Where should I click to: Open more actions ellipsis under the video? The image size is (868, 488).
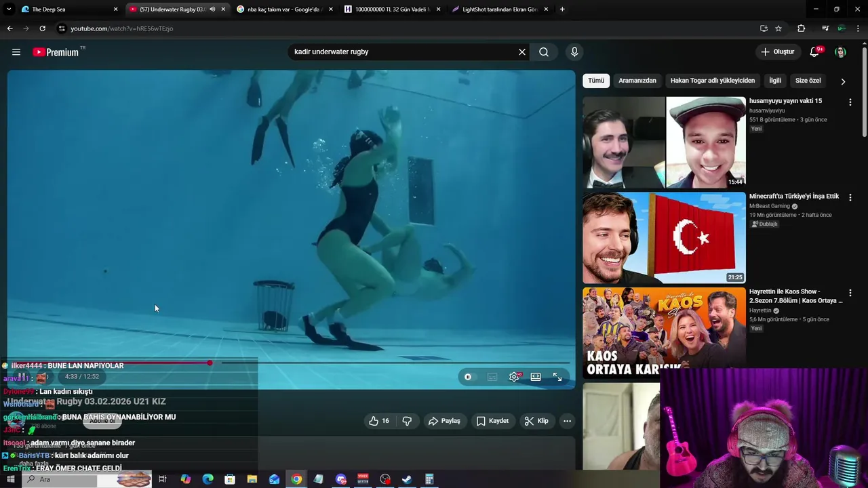568,421
